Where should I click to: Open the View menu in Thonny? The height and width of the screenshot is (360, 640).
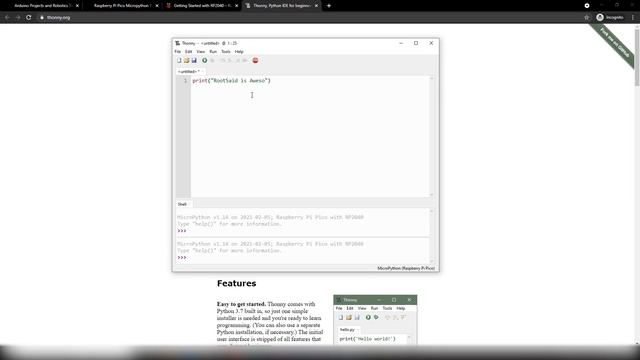pos(200,52)
